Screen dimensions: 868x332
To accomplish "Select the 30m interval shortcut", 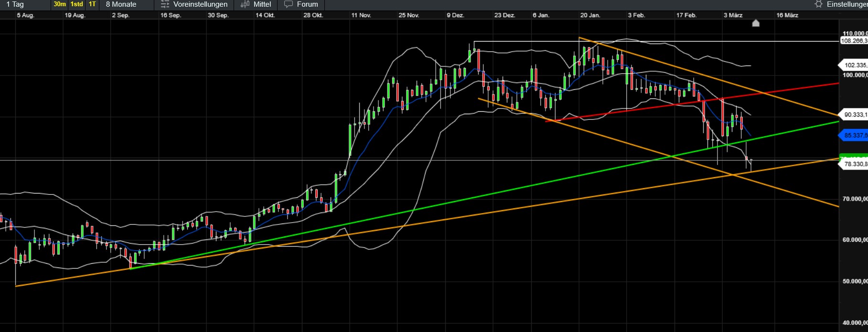I will click(x=60, y=4).
